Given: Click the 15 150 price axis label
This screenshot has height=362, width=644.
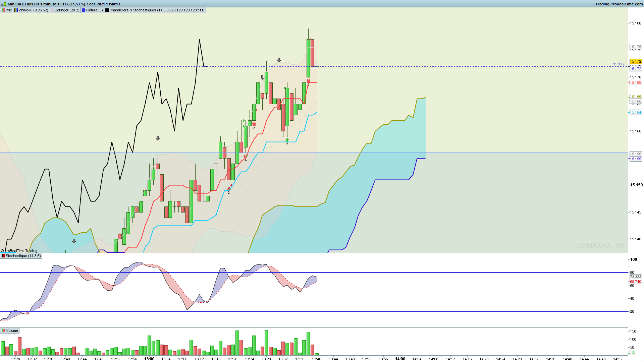Looking at the screenshot, I should (636, 185).
